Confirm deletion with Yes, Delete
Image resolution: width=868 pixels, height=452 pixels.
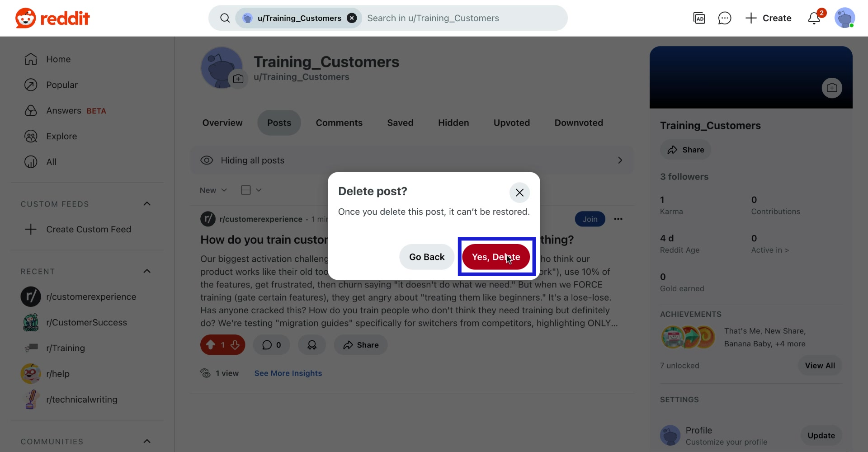(x=496, y=257)
